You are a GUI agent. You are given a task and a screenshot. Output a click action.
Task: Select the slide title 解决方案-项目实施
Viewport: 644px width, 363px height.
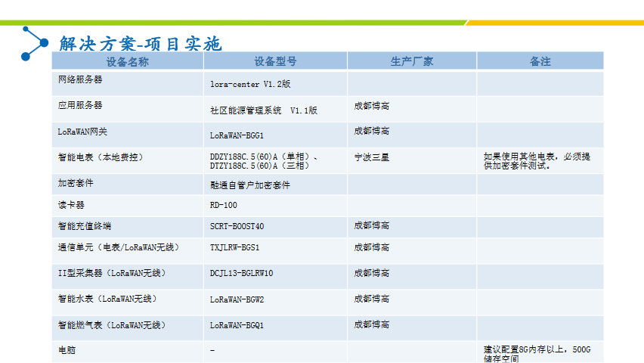[x=141, y=44]
